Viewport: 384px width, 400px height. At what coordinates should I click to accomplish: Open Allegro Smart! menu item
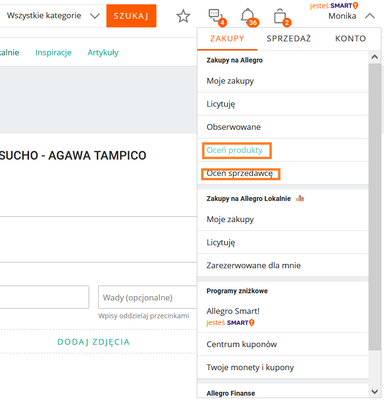pyautogui.click(x=283, y=316)
